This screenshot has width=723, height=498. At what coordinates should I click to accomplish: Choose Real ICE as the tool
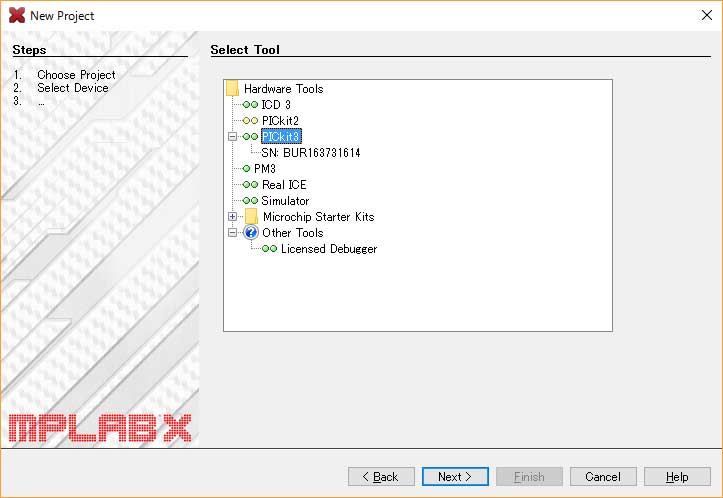click(284, 184)
